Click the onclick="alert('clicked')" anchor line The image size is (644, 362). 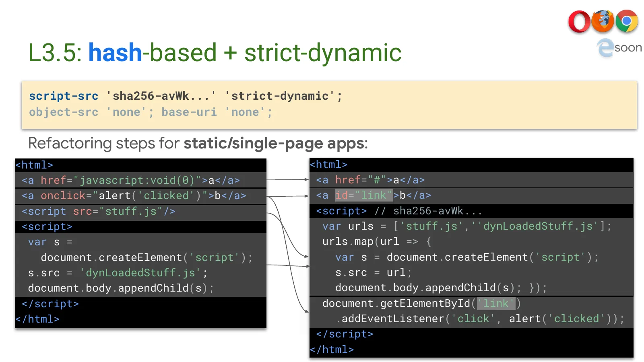pos(134,196)
